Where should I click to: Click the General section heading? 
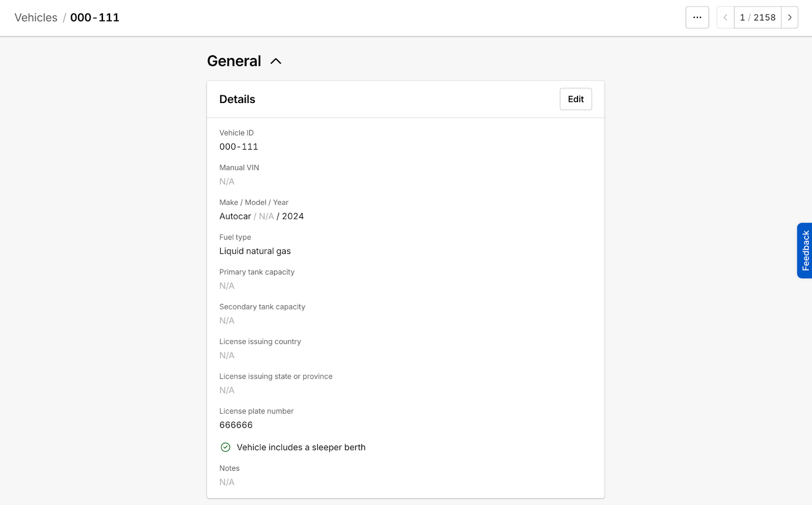(234, 61)
